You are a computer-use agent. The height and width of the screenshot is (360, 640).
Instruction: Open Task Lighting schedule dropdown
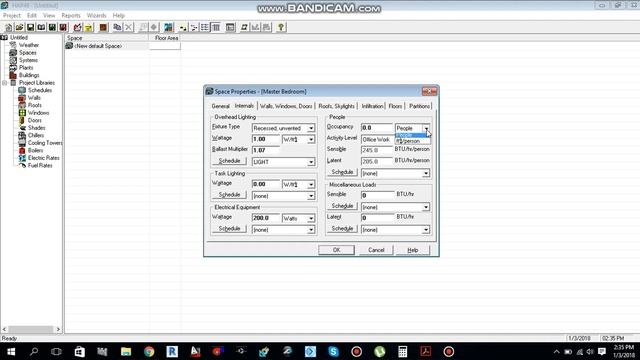(x=311, y=196)
